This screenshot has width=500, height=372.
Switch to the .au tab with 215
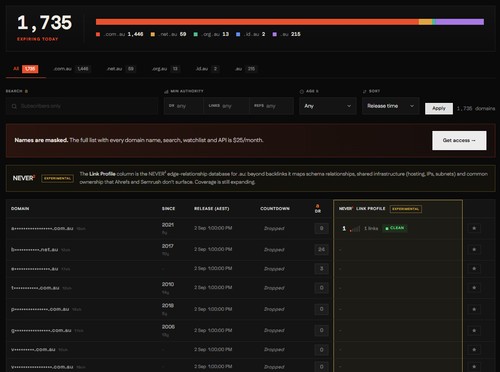tap(245, 69)
